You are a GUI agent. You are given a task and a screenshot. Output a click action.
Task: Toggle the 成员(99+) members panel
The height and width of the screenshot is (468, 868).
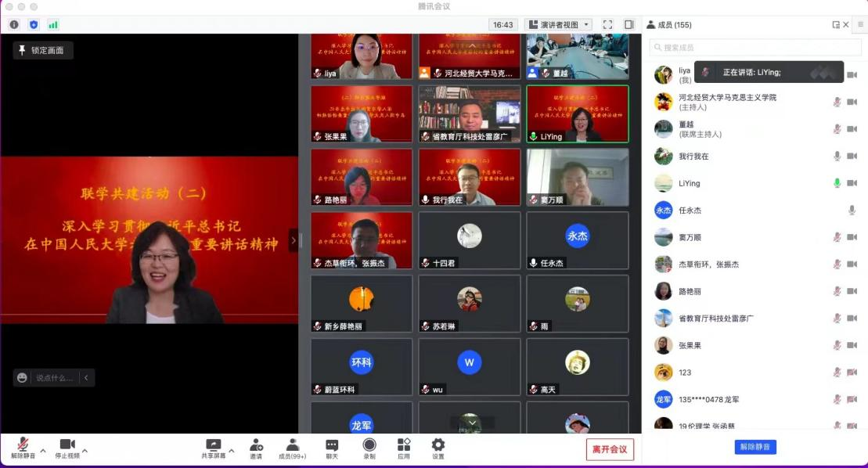coord(293,446)
